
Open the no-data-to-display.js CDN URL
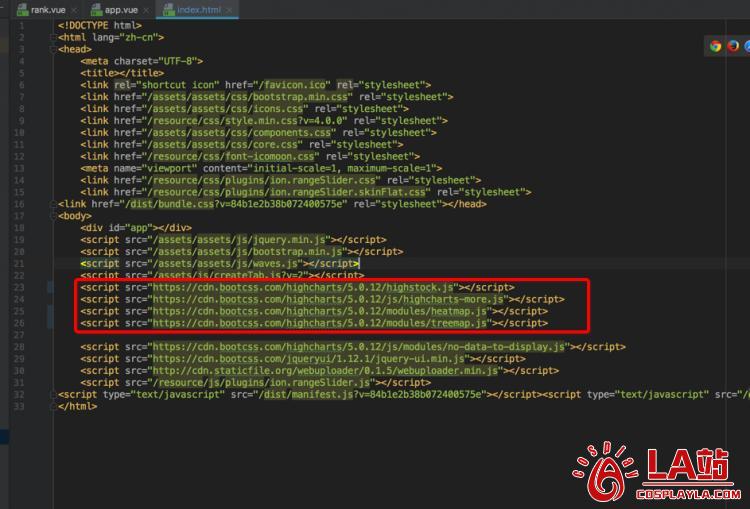coord(359,347)
